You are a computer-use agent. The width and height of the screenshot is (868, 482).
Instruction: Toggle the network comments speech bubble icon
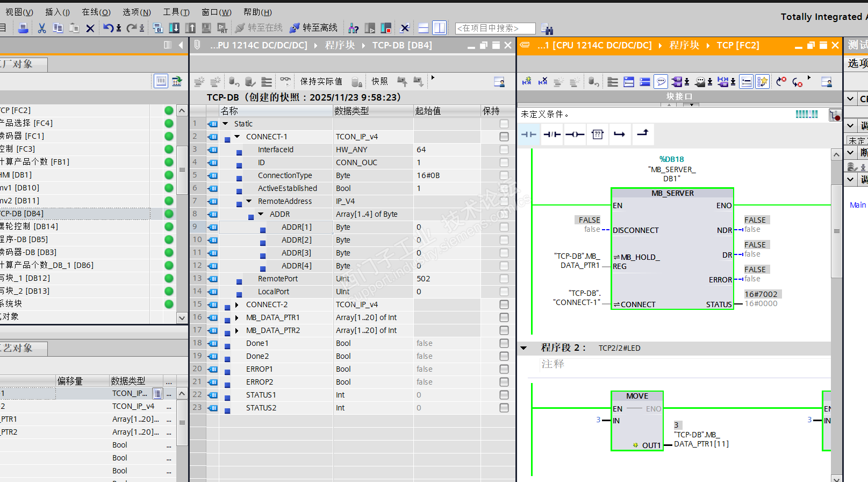(661, 82)
